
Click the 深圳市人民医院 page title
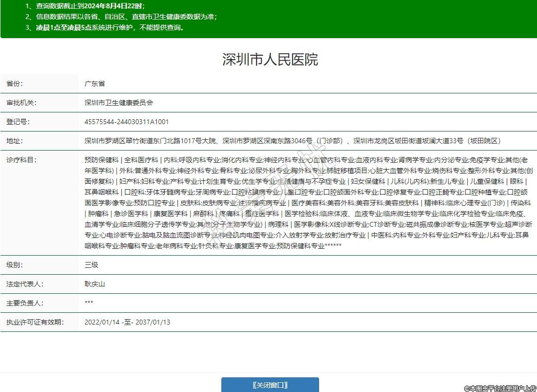270,60
